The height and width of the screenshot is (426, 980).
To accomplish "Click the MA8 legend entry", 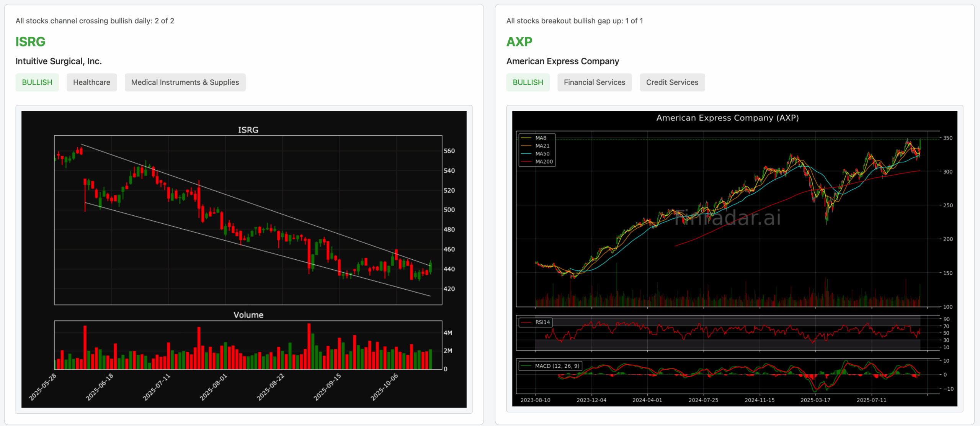I will click(541, 138).
